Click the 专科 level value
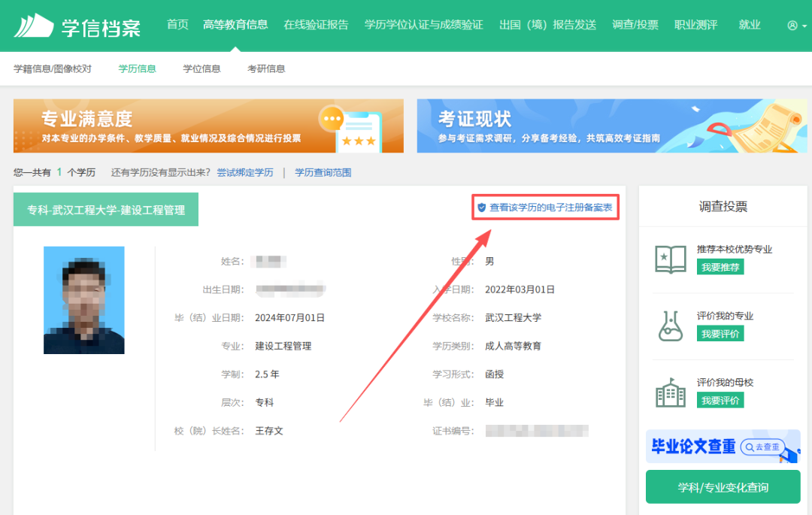Screen dimensions: 812x515 coord(265,402)
